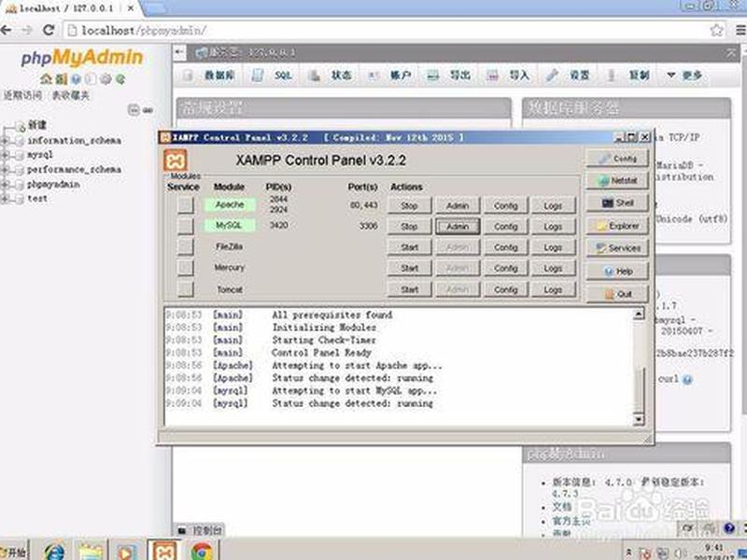This screenshot has width=747, height=560.
Task: Open Netstat in the XAMPP panel
Action: (617, 181)
